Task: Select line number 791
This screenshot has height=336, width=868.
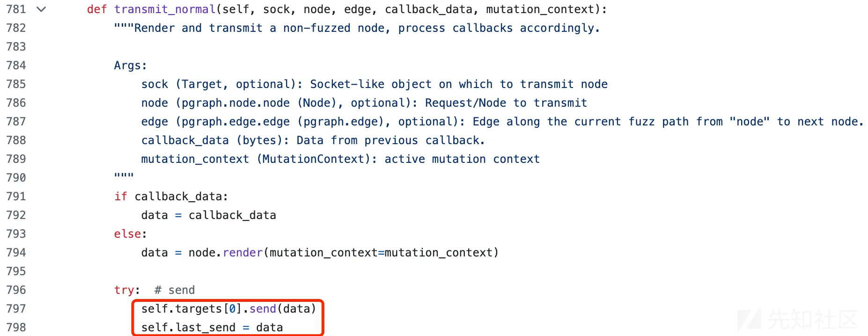Action: click(x=16, y=197)
